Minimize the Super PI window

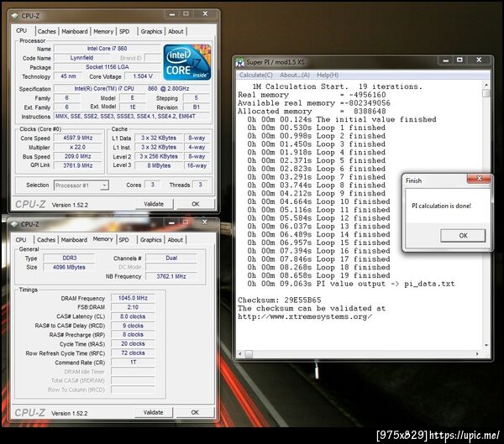(445, 60)
